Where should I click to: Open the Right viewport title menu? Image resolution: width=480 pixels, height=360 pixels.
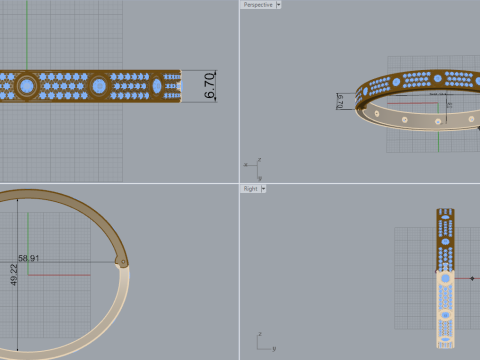pyautogui.click(x=250, y=189)
